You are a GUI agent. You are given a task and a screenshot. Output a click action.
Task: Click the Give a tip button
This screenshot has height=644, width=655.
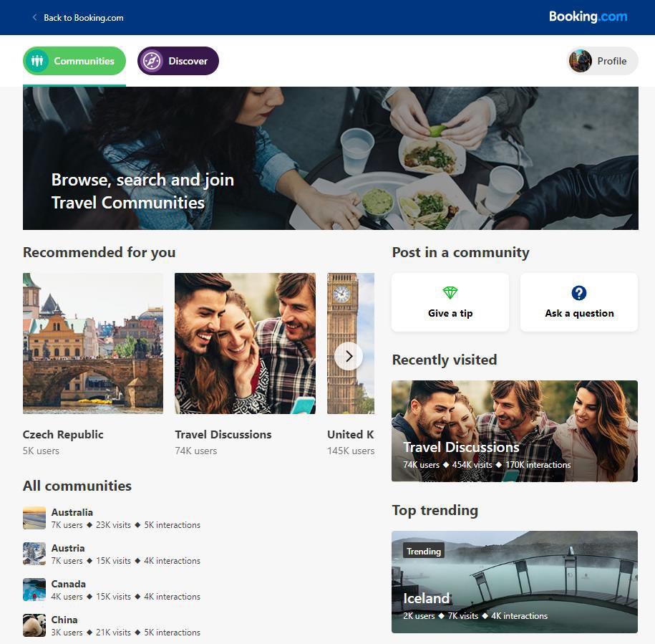click(450, 302)
